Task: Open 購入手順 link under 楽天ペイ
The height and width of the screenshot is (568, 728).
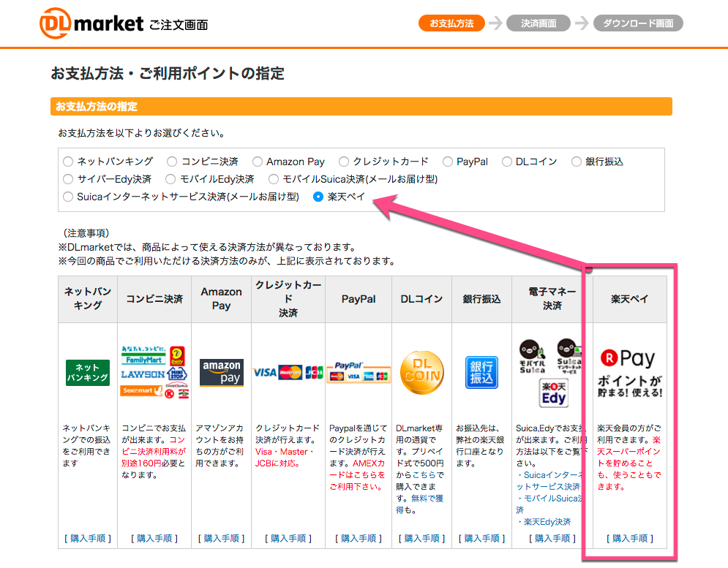Action: point(629,538)
